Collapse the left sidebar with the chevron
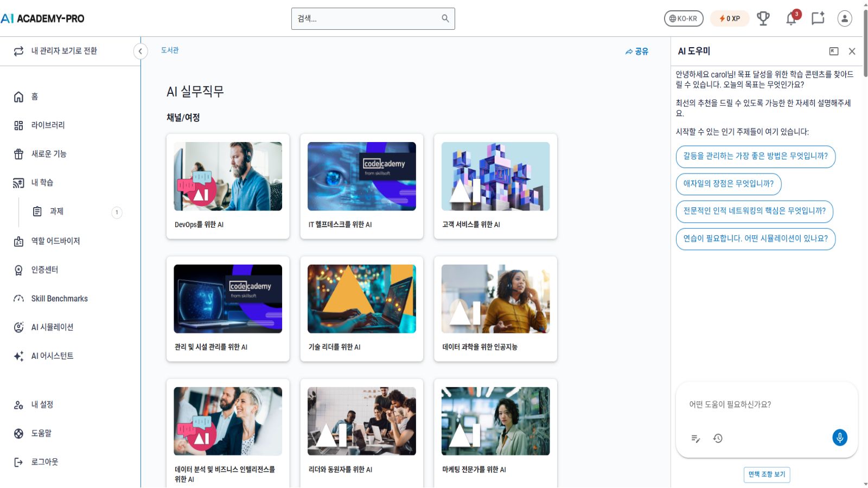The height and width of the screenshot is (488, 868). tap(141, 51)
